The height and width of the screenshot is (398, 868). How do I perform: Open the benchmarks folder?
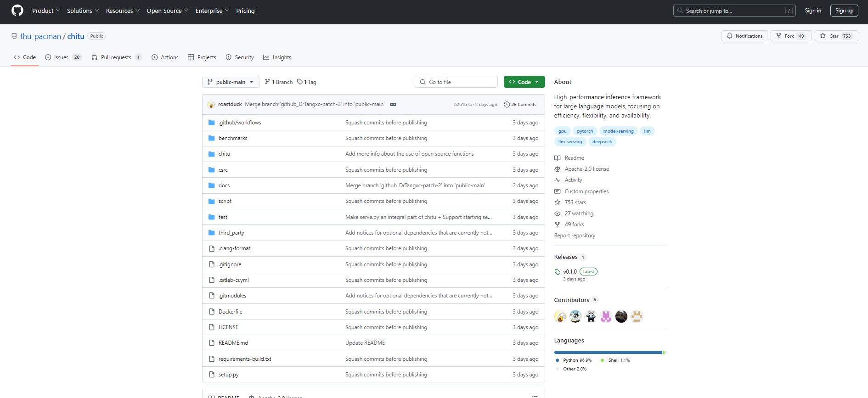[233, 138]
